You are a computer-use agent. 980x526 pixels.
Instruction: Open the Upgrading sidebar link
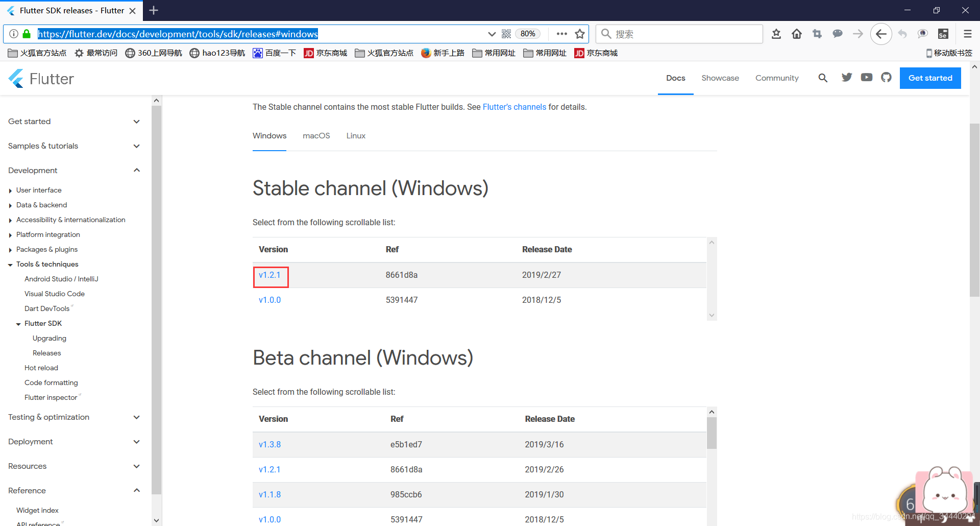click(50, 338)
